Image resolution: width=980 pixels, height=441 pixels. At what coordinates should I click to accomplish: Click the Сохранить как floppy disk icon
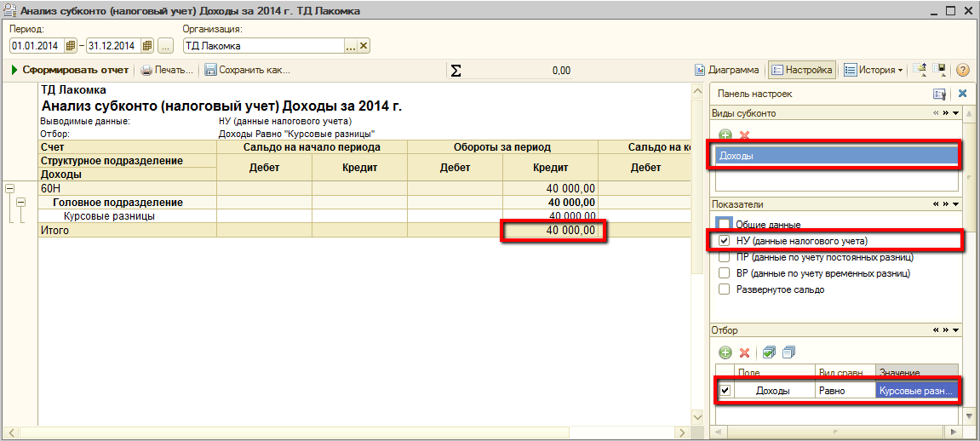click(210, 70)
